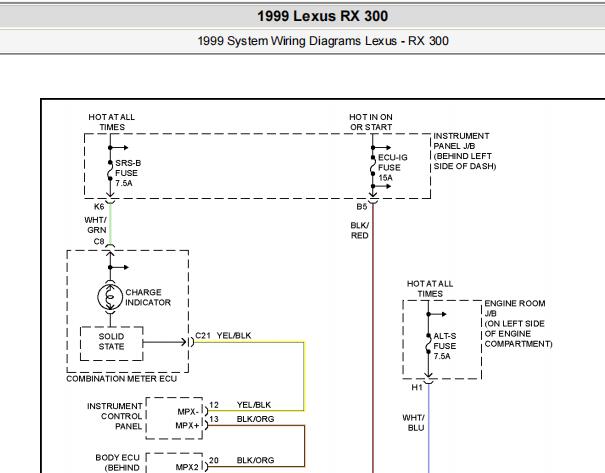This screenshot has width=605, height=473.
Task: Click the H1 connector label
Action: (417, 387)
